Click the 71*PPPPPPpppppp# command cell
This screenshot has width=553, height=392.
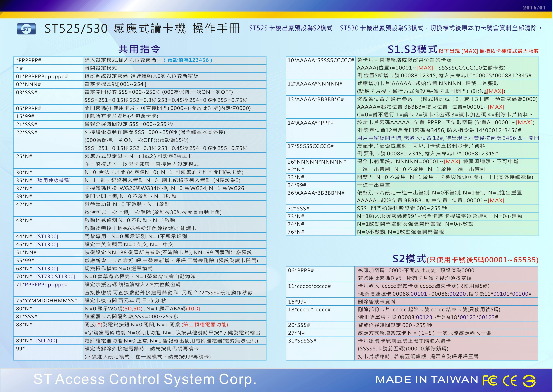(48, 288)
